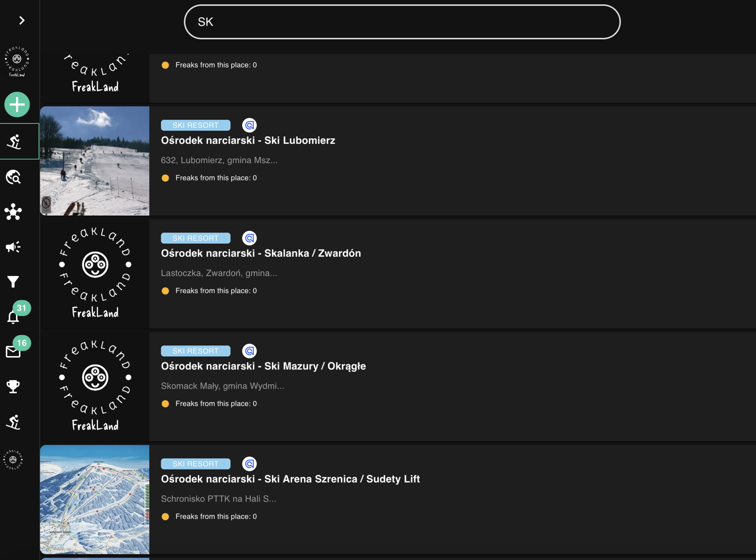
Task: Open the globe search icon in the sidebar
Action: (13, 177)
